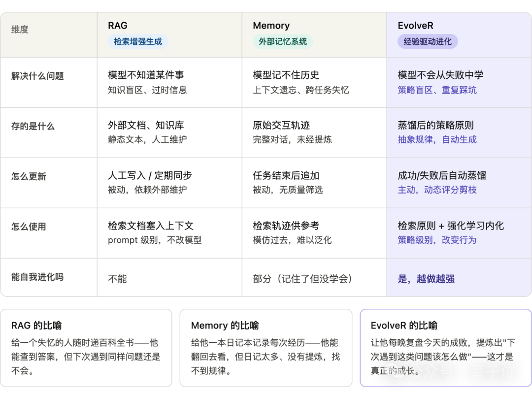Click the subtext 被动，无质量筛选
The image size is (532, 393).
[288, 190]
